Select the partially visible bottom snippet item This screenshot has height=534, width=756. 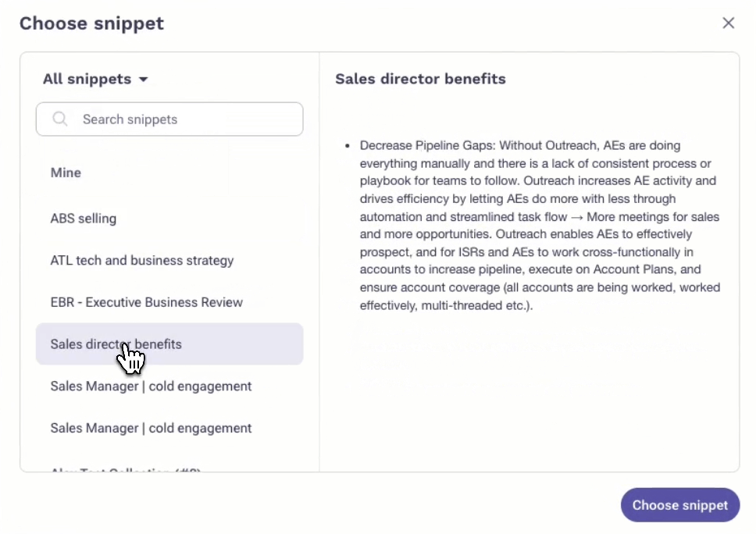coord(126,469)
